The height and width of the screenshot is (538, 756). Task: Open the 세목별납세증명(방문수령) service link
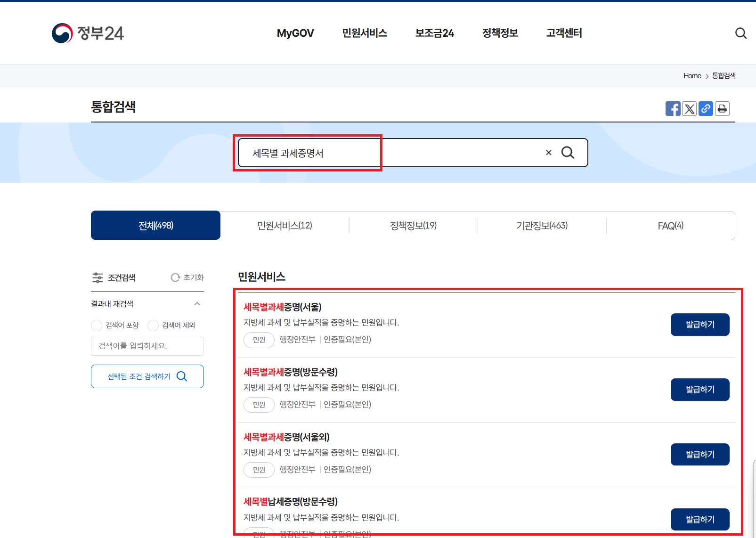point(291,502)
